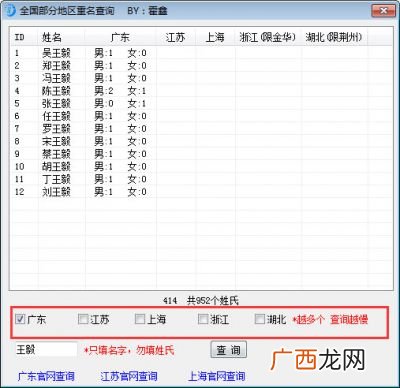This screenshot has width=400, height=388.
Task: Select the row 冯王毅
Action: click(202, 78)
